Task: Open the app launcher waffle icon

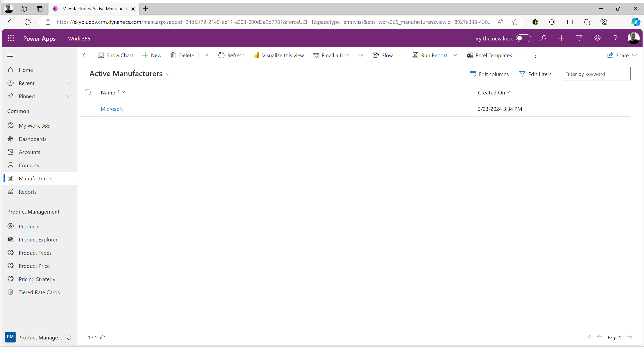Action: pyautogui.click(x=11, y=38)
